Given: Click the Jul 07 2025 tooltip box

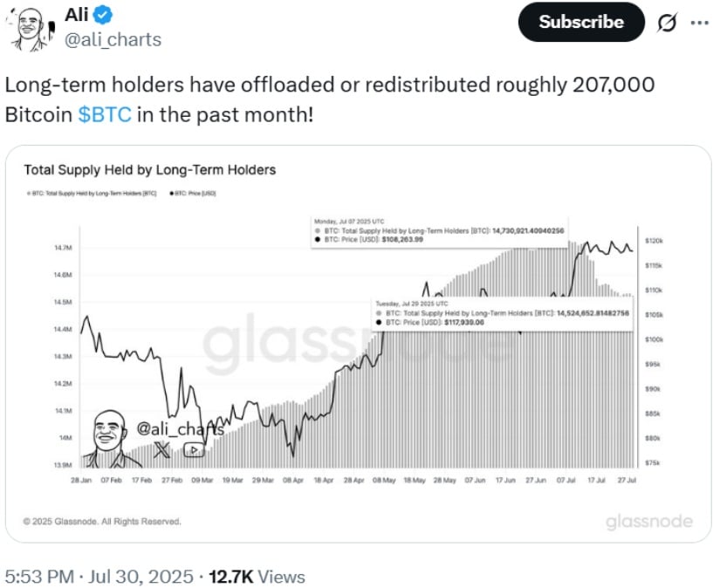Looking at the screenshot, I should point(440,231).
